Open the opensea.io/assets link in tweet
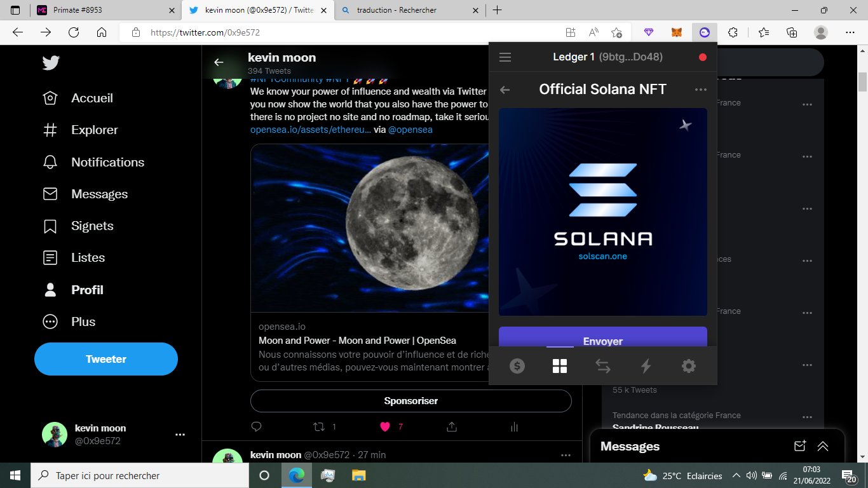This screenshot has height=488, width=868. (x=311, y=130)
